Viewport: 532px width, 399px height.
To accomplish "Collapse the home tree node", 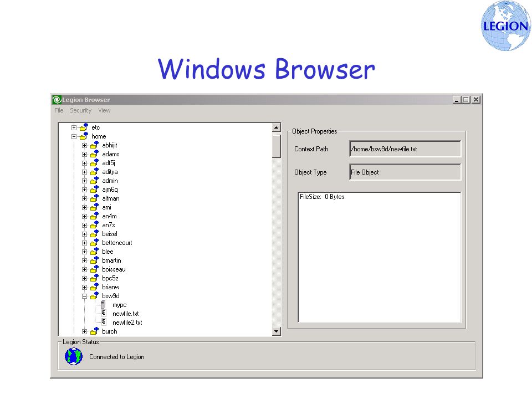I will (x=74, y=136).
